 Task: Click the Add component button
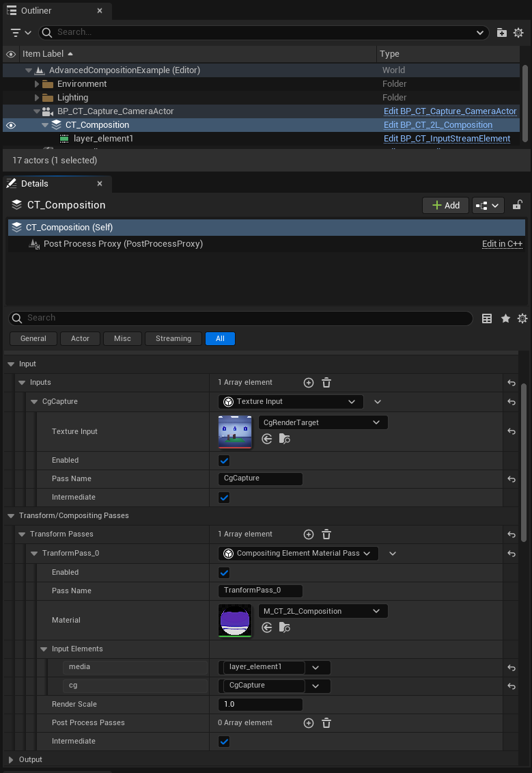(x=445, y=205)
